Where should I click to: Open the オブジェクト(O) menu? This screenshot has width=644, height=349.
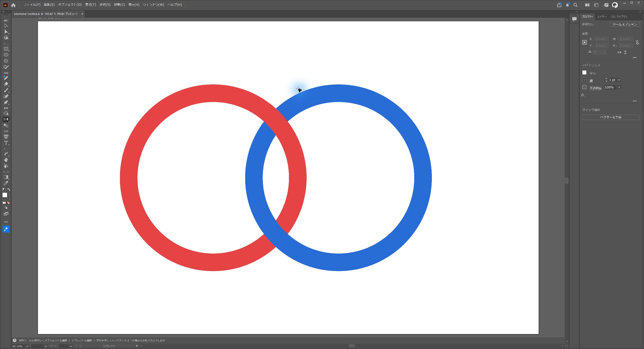coord(70,5)
